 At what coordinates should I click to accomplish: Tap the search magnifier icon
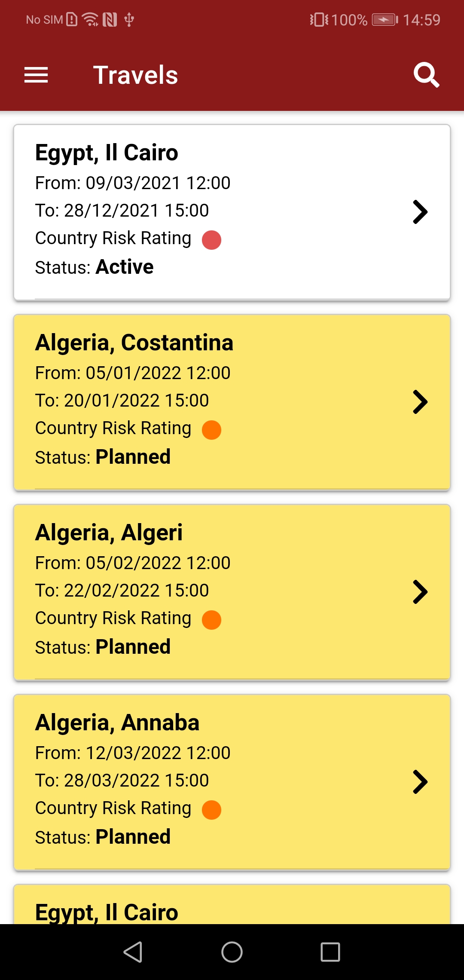(426, 75)
